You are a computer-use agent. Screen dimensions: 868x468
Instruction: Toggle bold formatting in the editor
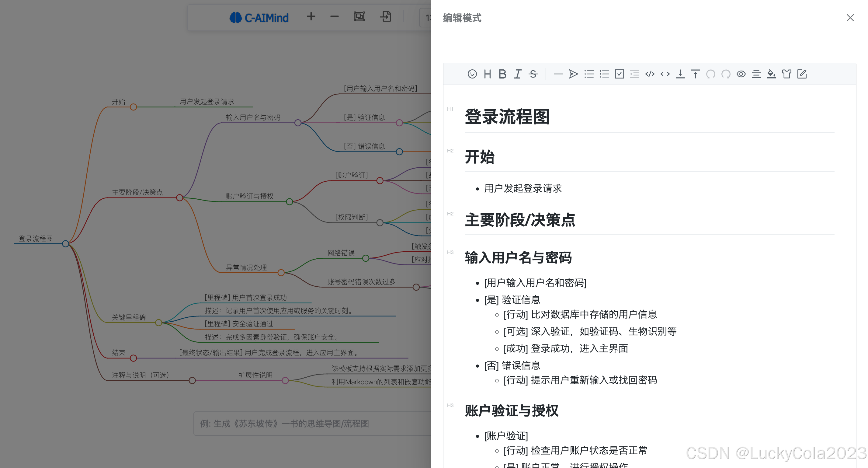502,74
